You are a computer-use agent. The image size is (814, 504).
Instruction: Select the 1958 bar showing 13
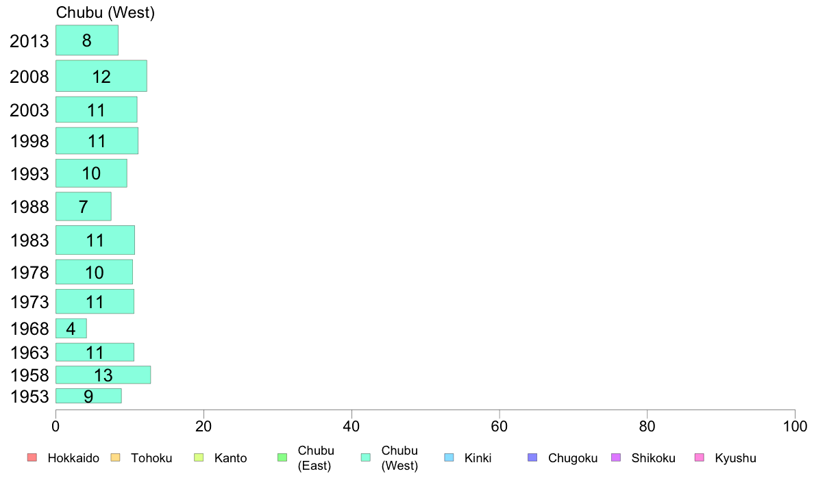(103, 375)
